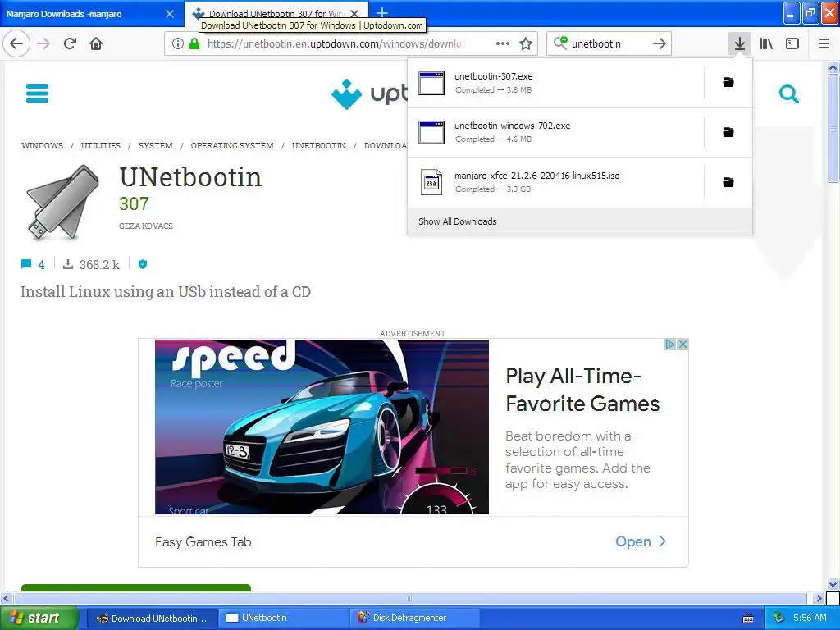The height and width of the screenshot is (630, 840).
Task: Click the unetbootin search field
Action: coord(608,43)
